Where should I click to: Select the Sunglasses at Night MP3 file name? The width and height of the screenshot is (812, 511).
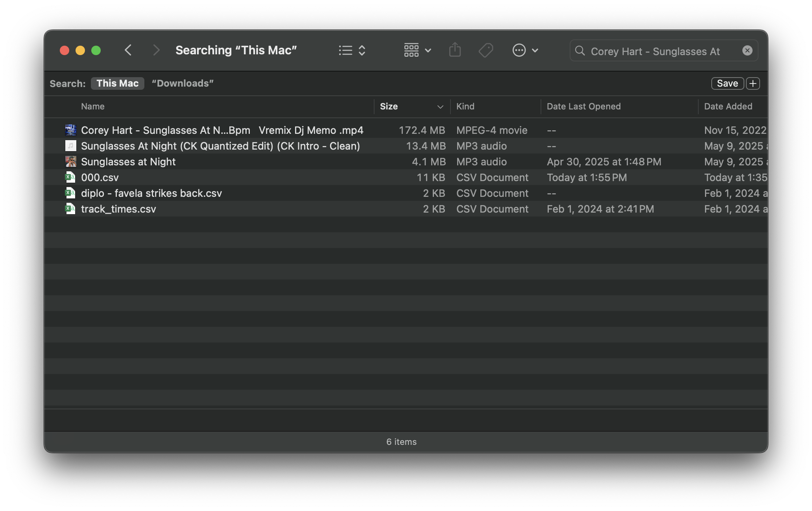coord(128,162)
